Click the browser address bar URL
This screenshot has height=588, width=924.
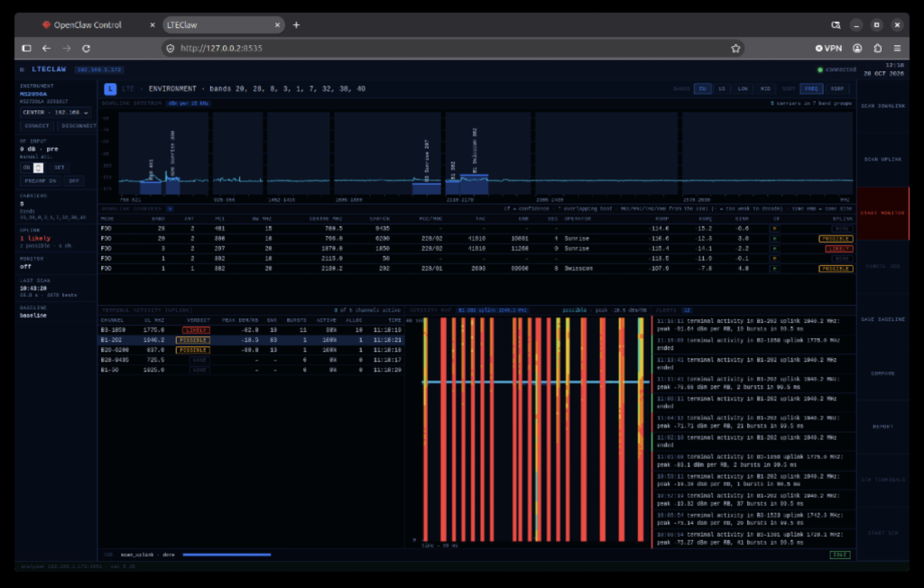(221, 49)
